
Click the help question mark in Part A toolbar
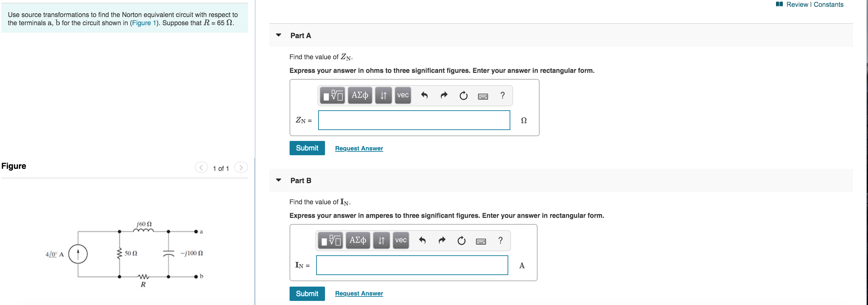pyautogui.click(x=502, y=96)
